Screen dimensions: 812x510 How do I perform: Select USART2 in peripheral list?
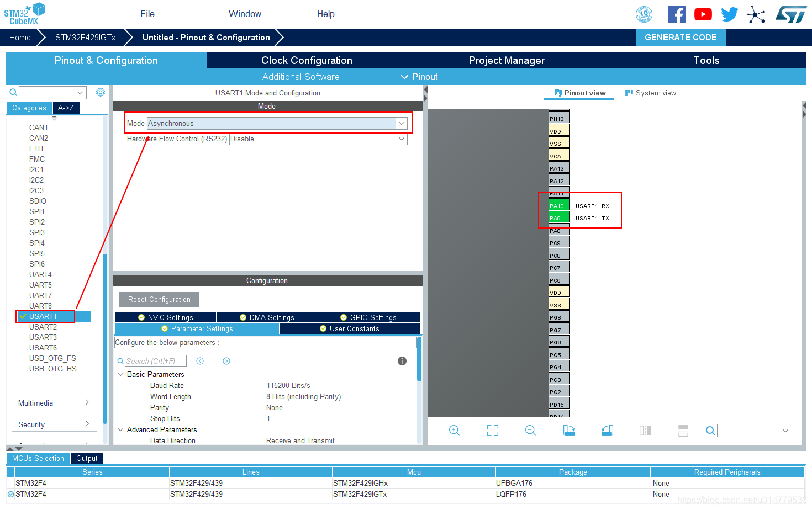click(x=43, y=327)
